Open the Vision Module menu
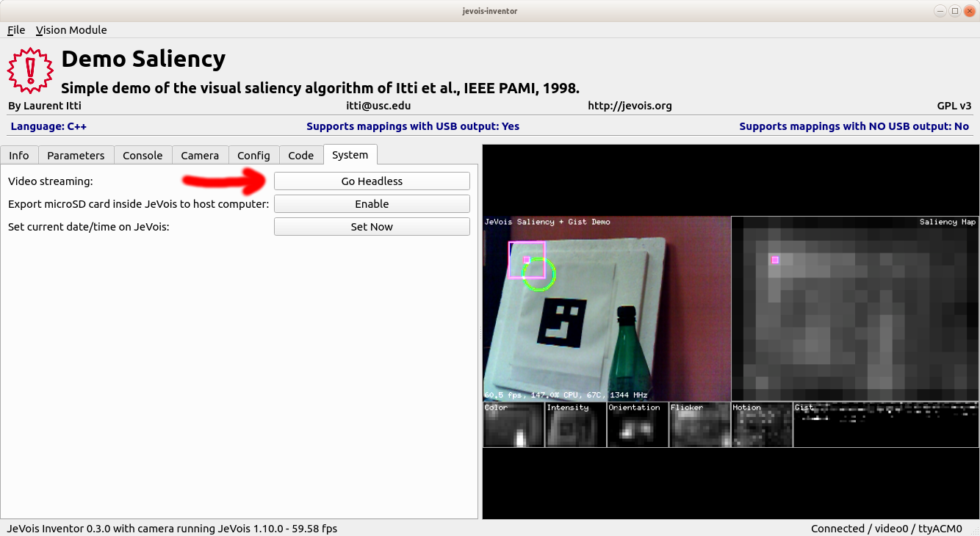 pos(71,30)
